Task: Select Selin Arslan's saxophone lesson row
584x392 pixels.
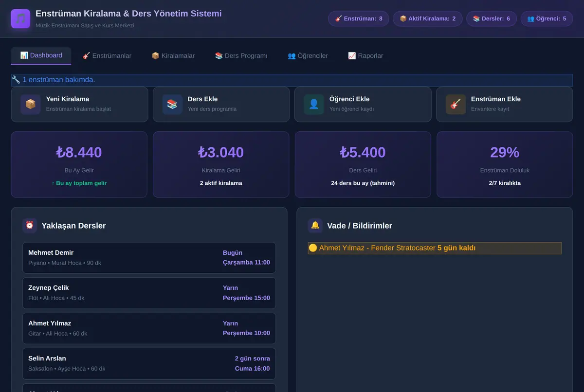Action: coord(149,363)
